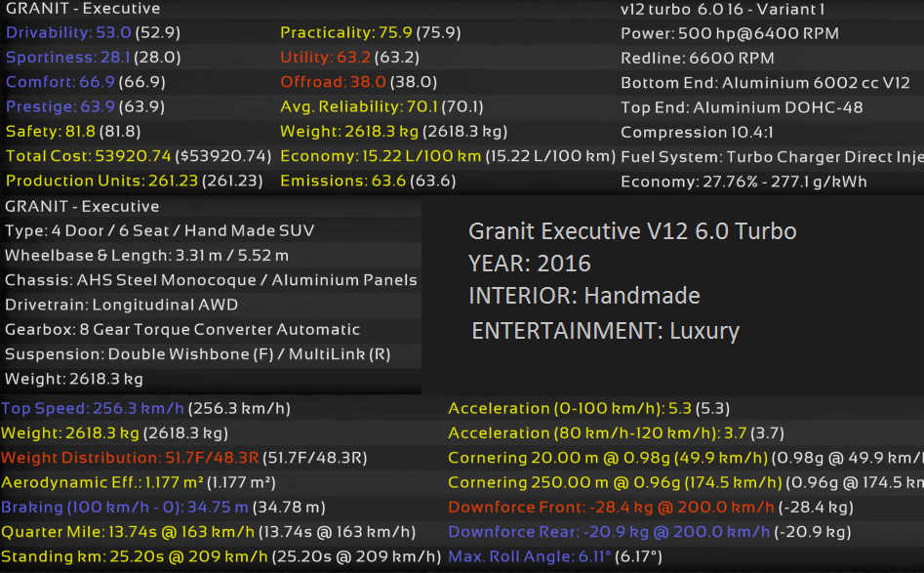Image resolution: width=924 pixels, height=573 pixels.
Task: Select the Quarter Mile 13.74s stat
Action: pyautogui.click(x=208, y=532)
